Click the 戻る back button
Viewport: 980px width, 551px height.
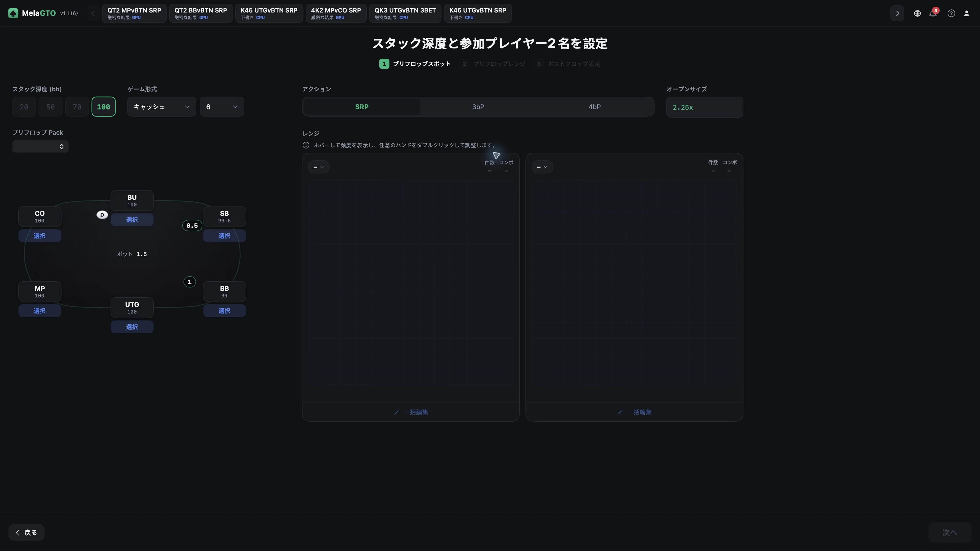26,532
